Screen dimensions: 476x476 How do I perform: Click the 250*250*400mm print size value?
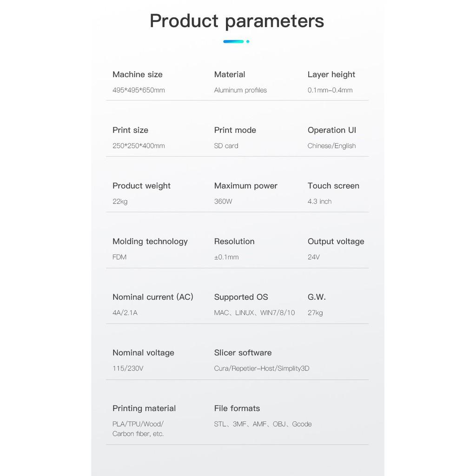point(139,146)
